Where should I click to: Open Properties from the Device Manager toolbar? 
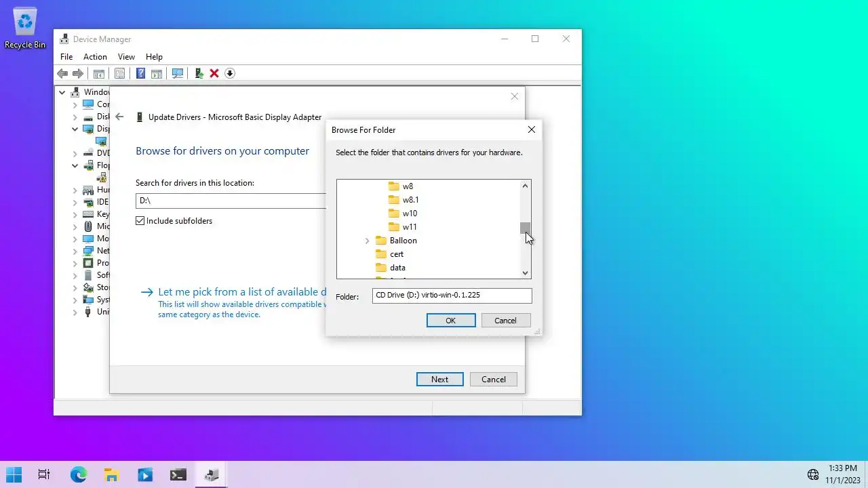[x=119, y=73]
